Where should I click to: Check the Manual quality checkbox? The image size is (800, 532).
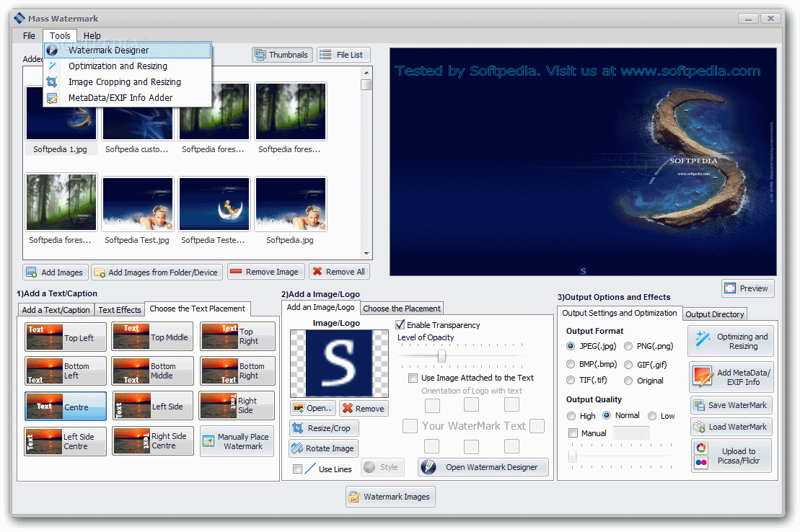coord(573,433)
